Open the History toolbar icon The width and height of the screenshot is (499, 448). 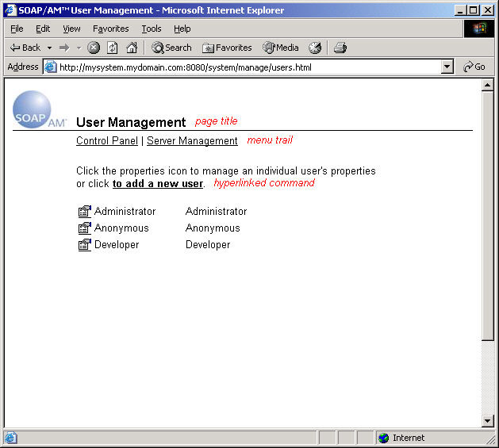(315, 48)
